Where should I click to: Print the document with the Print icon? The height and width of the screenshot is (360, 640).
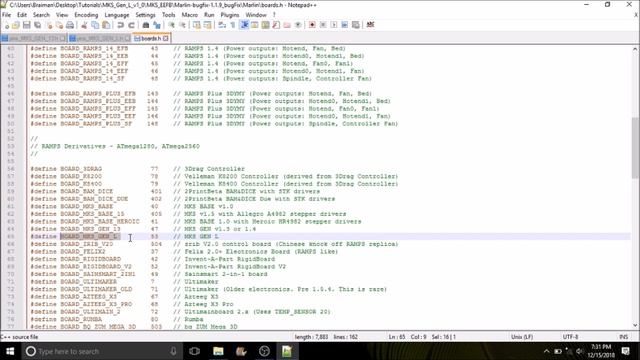(x=70, y=25)
